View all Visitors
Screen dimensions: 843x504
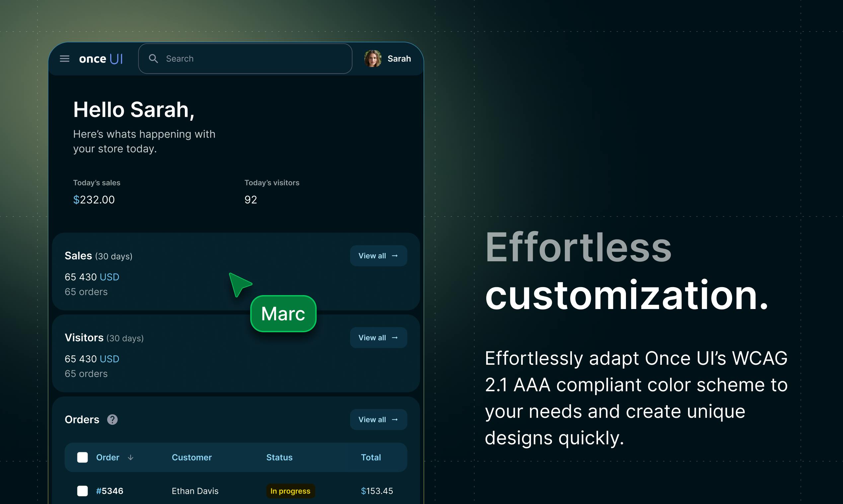[x=378, y=338]
